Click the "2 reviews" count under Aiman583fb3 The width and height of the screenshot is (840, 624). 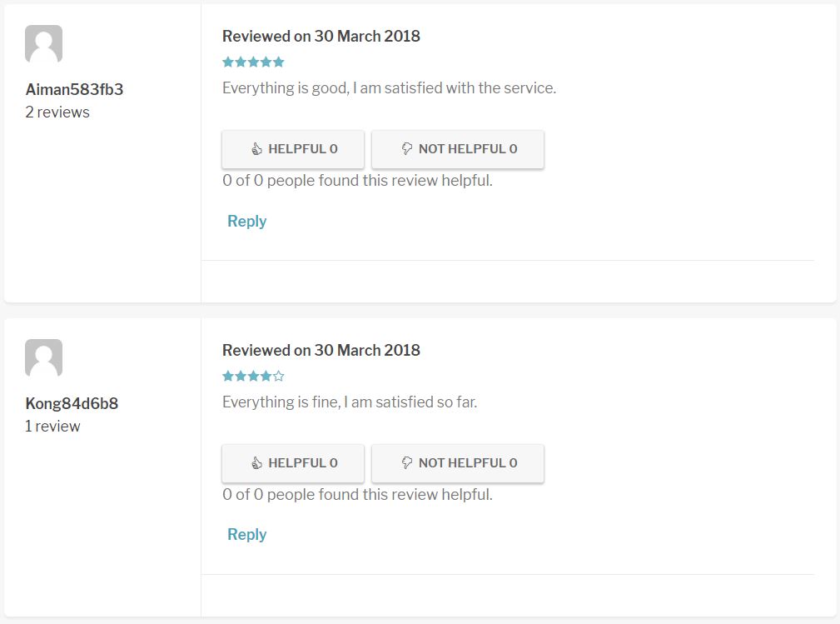point(57,112)
